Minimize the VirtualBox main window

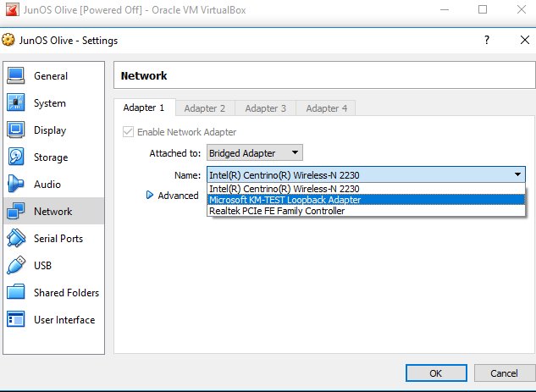click(445, 9)
